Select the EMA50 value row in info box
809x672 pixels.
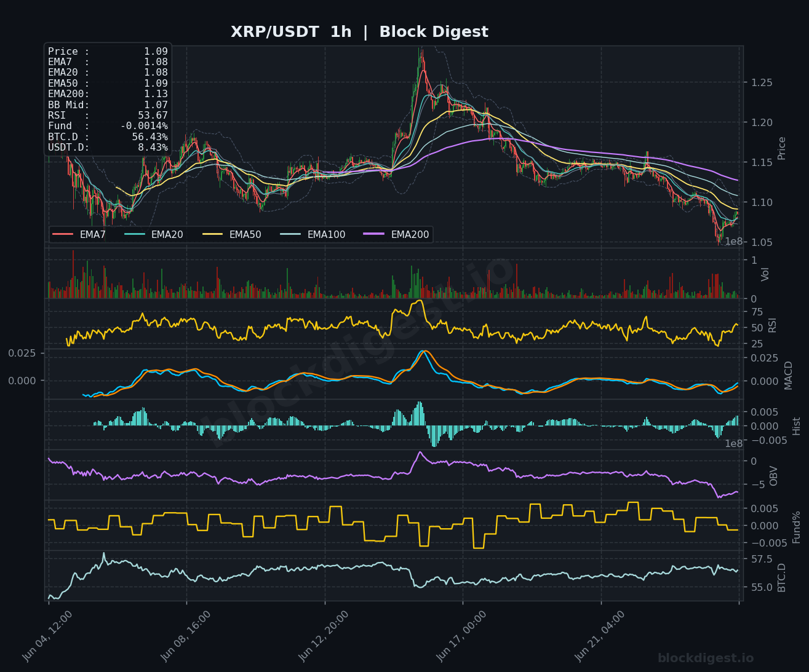(108, 83)
